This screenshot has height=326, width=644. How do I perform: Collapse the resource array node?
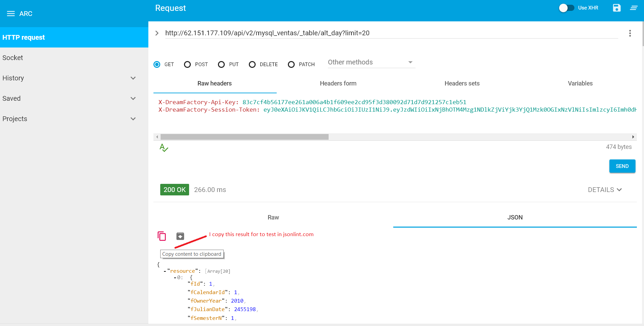point(165,271)
